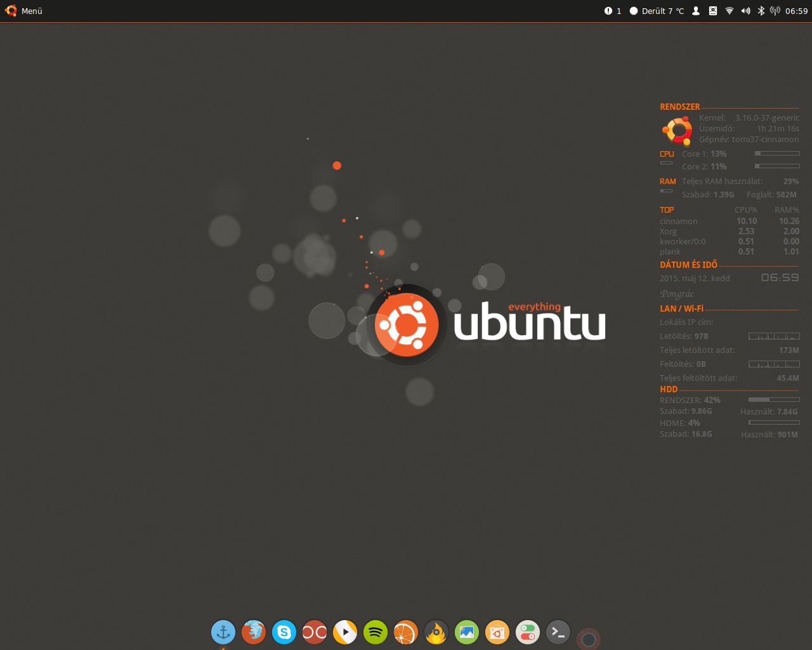Click kernel version 3.16.0-37-generic

click(767, 117)
